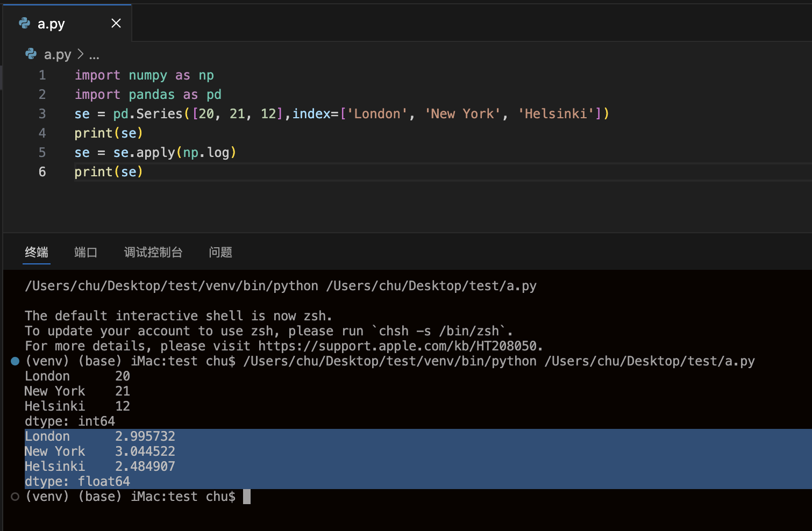Switch to the 端口 (Ports) panel tab
This screenshot has height=531, width=812.
click(85, 252)
